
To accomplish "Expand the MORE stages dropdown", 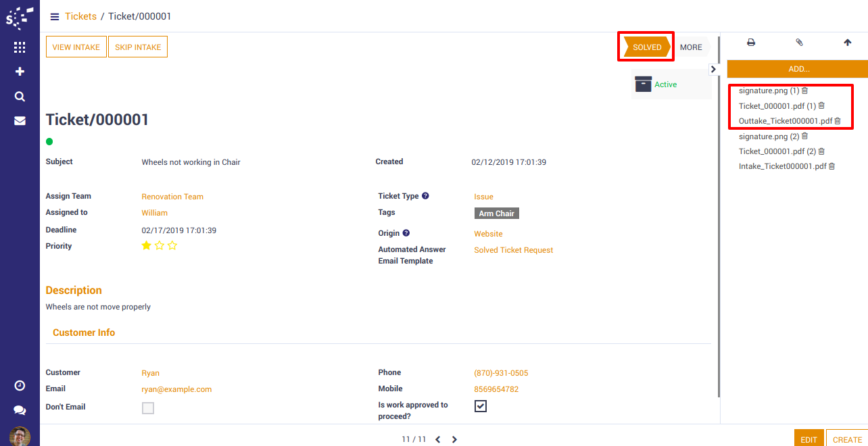I will [691, 47].
